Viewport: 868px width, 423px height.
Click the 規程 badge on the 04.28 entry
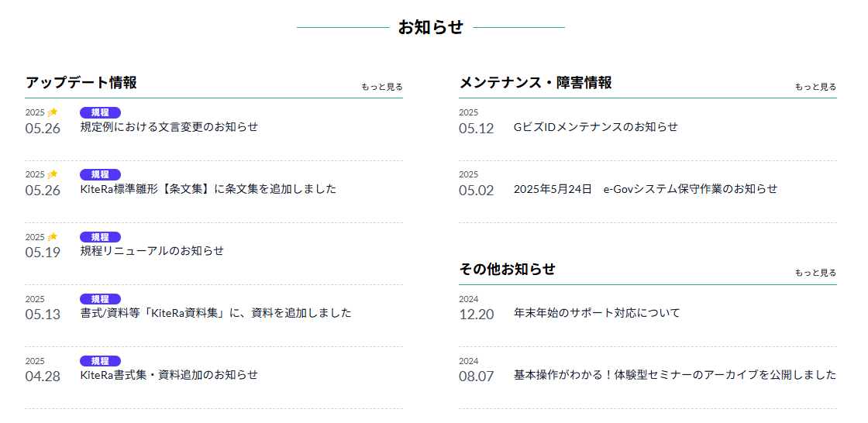pos(100,361)
